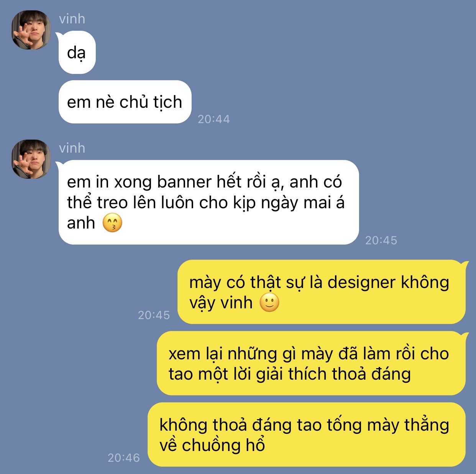Tap the "mày có thật sự là designer" bubble
This screenshot has width=476, height=474.
tap(322, 292)
